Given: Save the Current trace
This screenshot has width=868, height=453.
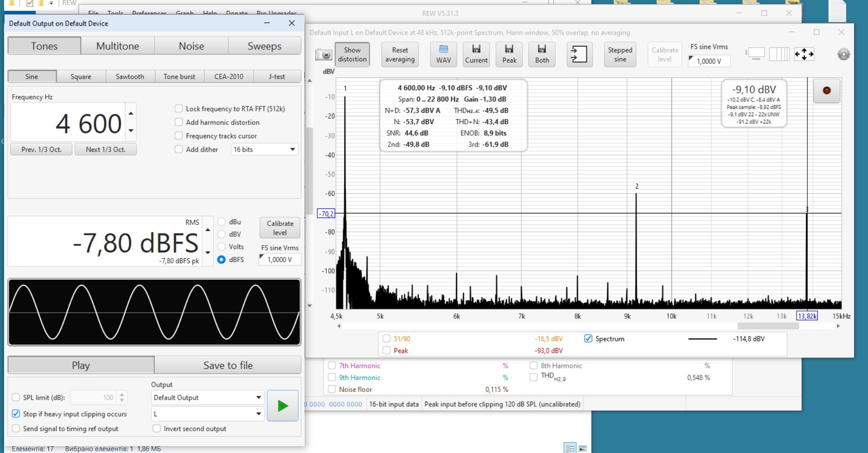Looking at the screenshot, I should (476, 55).
